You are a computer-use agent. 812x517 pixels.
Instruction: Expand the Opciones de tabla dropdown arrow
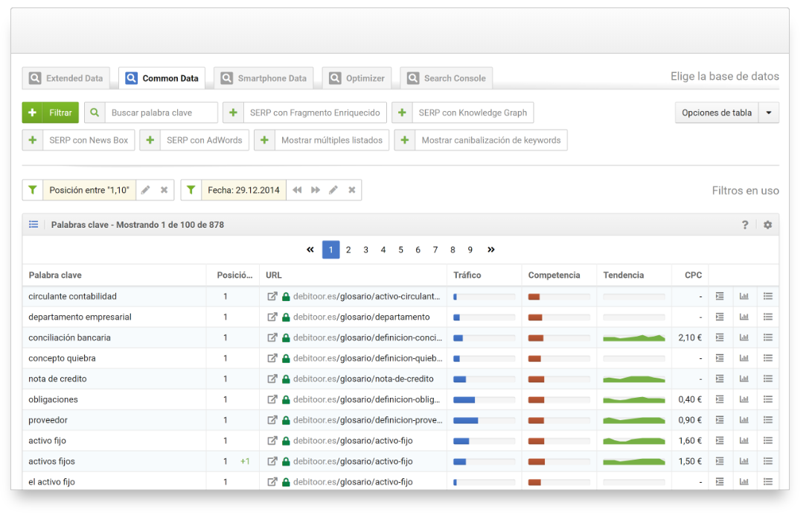coord(769,113)
